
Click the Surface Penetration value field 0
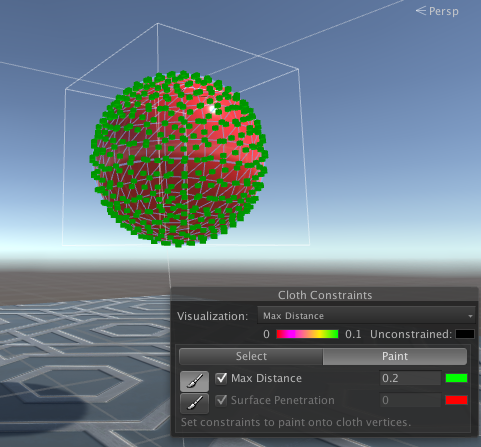coord(410,400)
